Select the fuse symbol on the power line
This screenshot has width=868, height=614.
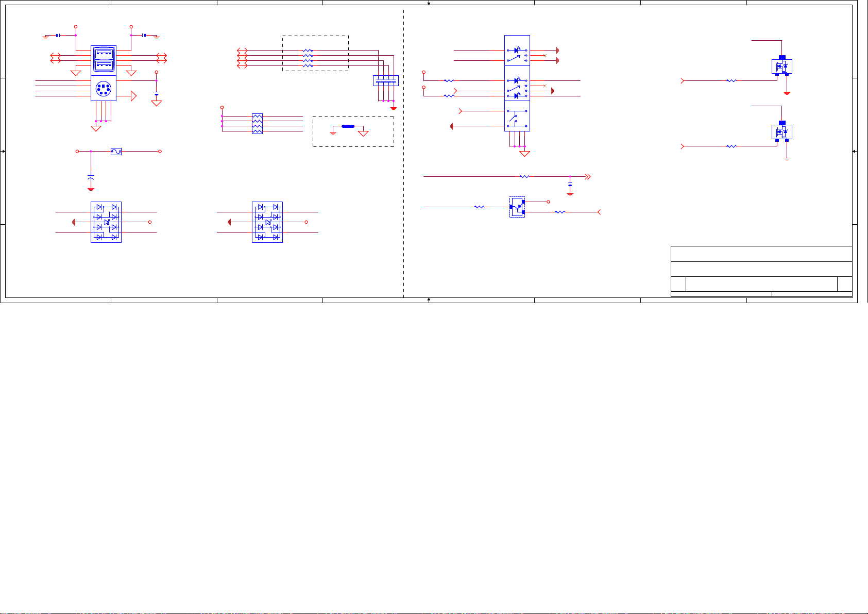(116, 152)
